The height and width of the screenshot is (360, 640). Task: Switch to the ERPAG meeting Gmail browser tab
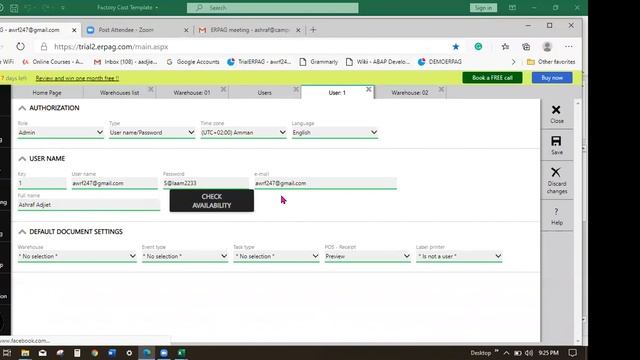pyautogui.click(x=249, y=30)
